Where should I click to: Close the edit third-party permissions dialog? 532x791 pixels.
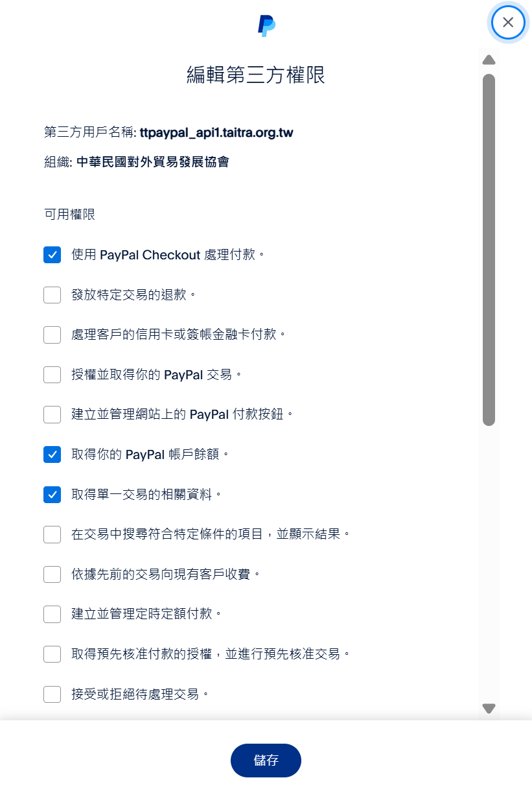[508, 23]
